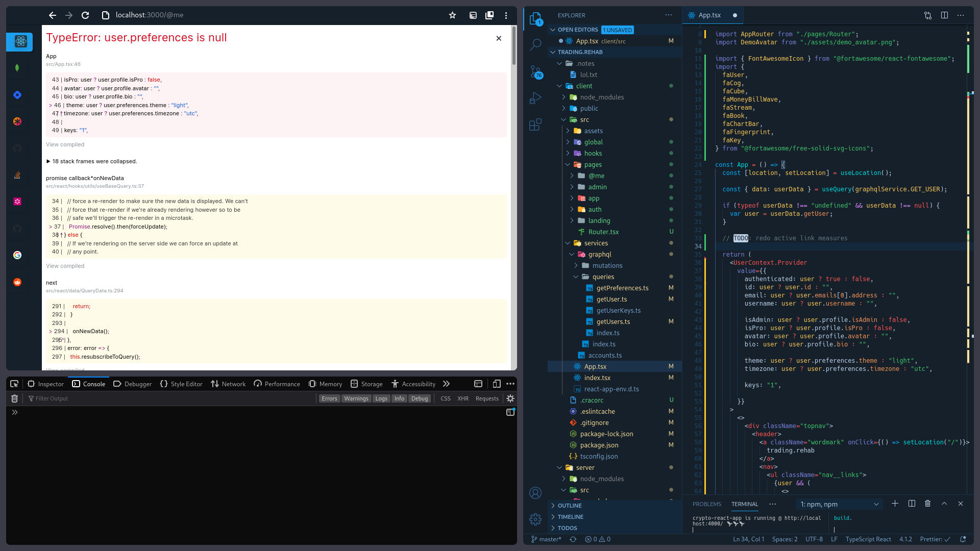Add new terminal with plus icon
980x551 pixels.
click(895, 504)
